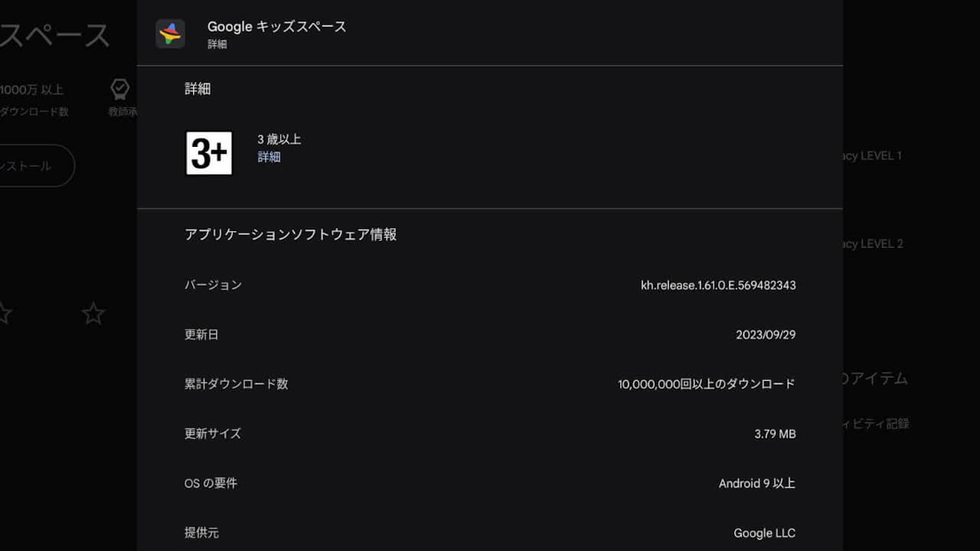Screen dimensions: 980x551
Task: Select the first empty rating star
Action: coord(4,313)
